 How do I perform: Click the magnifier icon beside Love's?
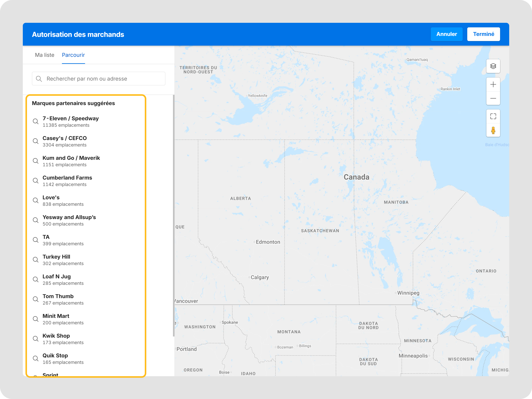[36, 200]
